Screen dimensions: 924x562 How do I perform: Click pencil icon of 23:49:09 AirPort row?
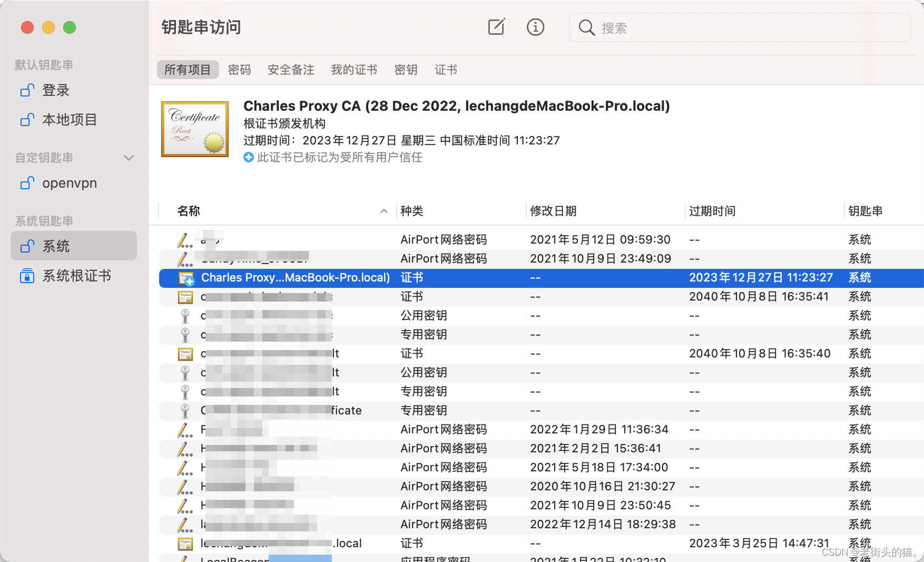pyautogui.click(x=185, y=259)
